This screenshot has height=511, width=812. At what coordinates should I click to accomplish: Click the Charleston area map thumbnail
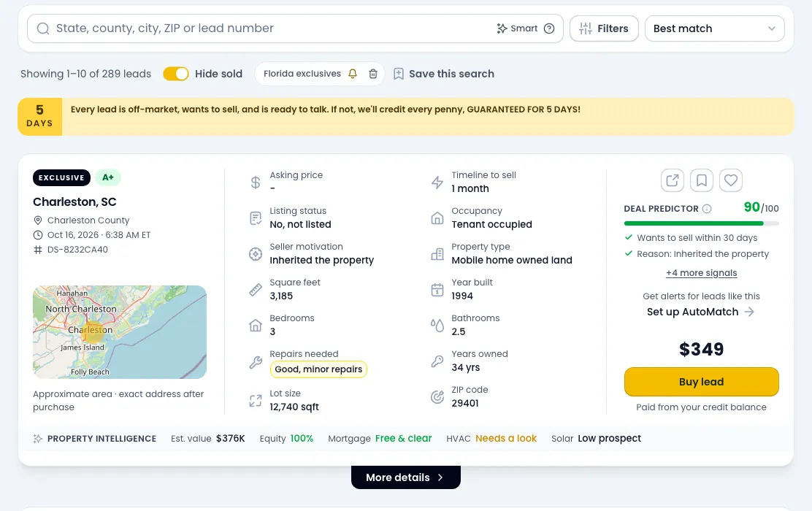tap(120, 332)
